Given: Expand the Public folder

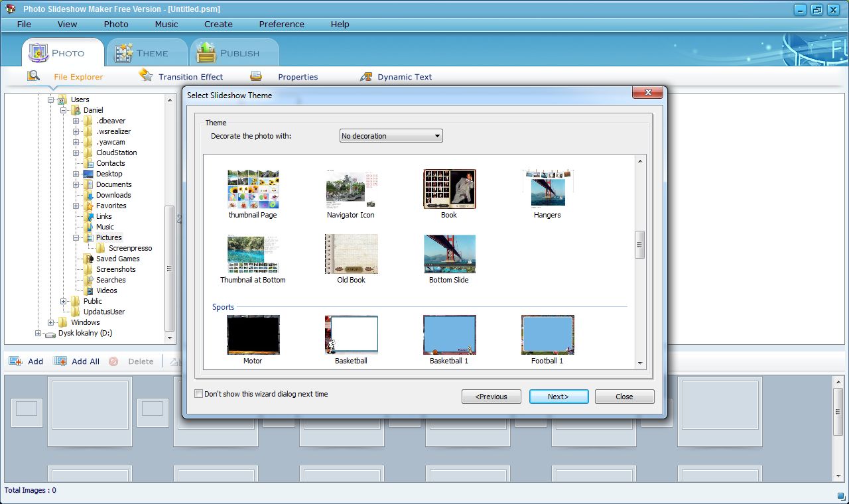Looking at the screenshot, I should click(x=64, y=301).
